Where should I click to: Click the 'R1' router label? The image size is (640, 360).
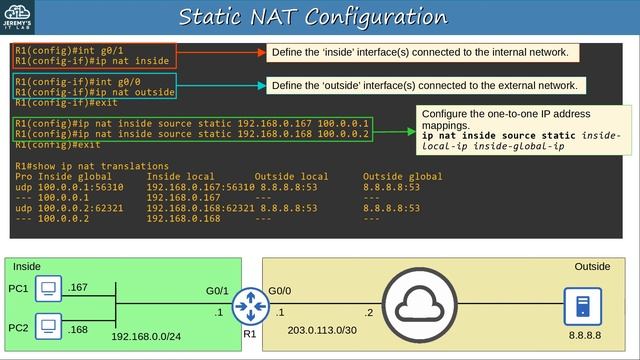point(249,334)
